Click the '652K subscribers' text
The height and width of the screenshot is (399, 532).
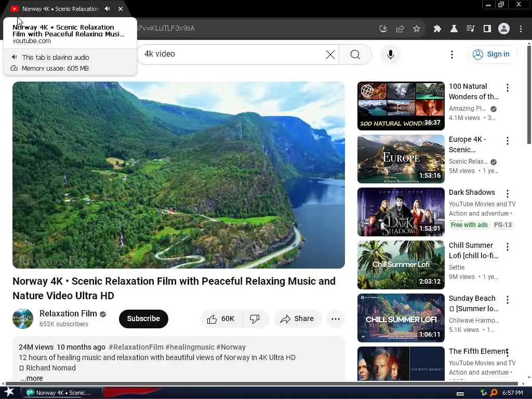coord(64,324)
